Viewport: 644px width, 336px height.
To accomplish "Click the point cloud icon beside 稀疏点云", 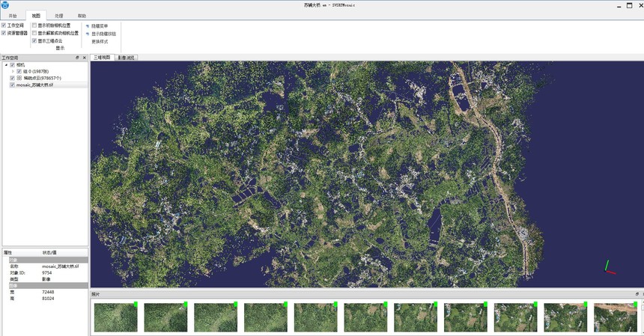I will pos(19,78).
